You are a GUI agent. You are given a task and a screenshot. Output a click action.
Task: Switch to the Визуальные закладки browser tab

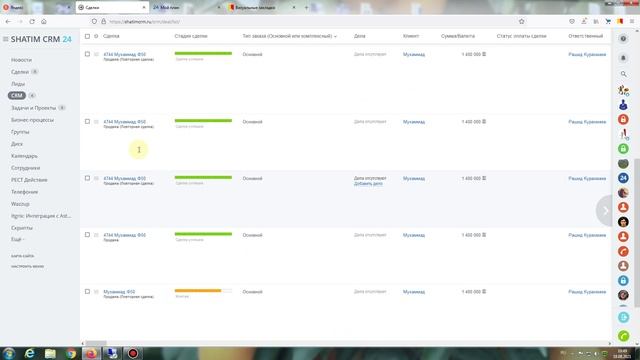pyautogui.click(x=261, y=7)
